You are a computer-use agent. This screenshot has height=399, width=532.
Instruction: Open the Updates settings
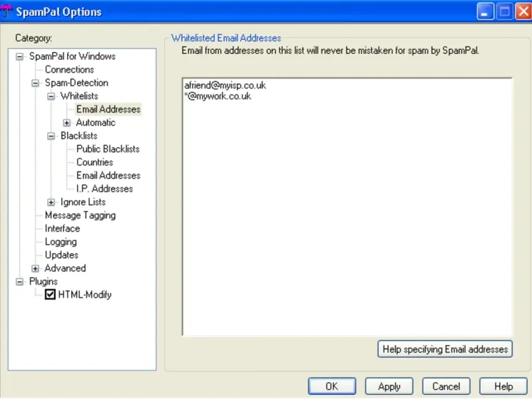[62, 255]
